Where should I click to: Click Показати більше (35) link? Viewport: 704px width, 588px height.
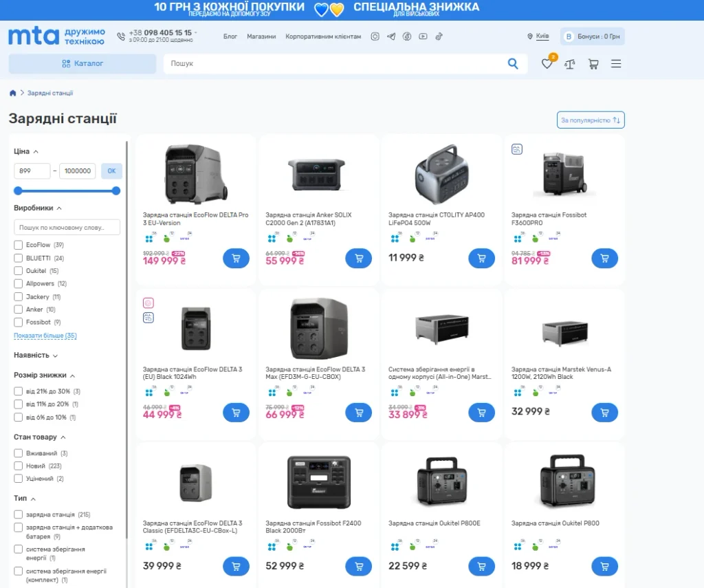coord(45,336)
